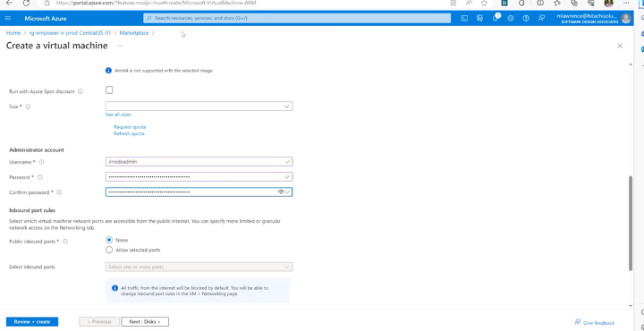Focus the Password input field
Viewport: 644px width, 331px height.
click(199, 177)
